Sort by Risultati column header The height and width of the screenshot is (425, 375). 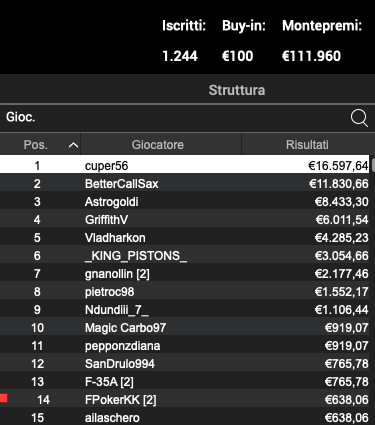(x=308, y=144)
